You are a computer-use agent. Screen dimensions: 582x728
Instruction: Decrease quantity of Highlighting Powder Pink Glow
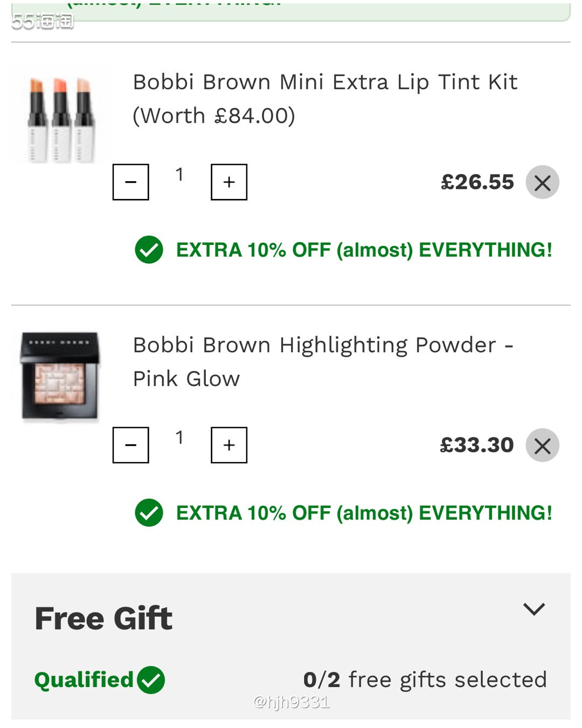click(x=130, y=445)
